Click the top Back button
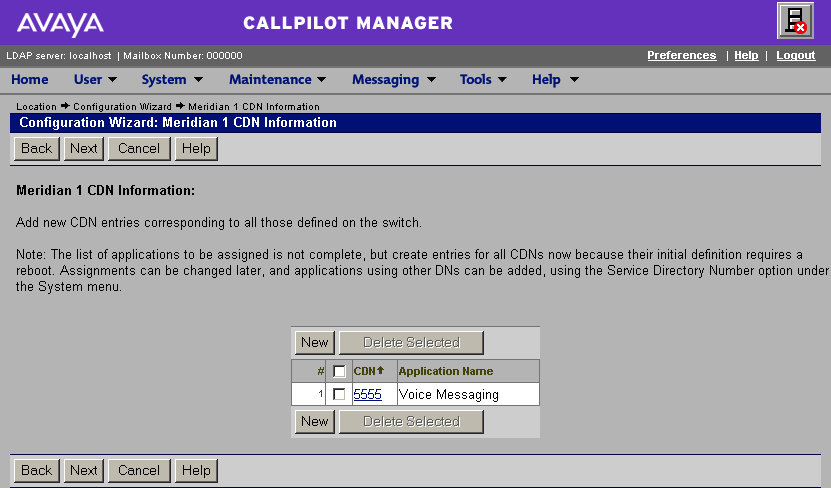This screenshot has width=831, height=488. coord(37,148)
